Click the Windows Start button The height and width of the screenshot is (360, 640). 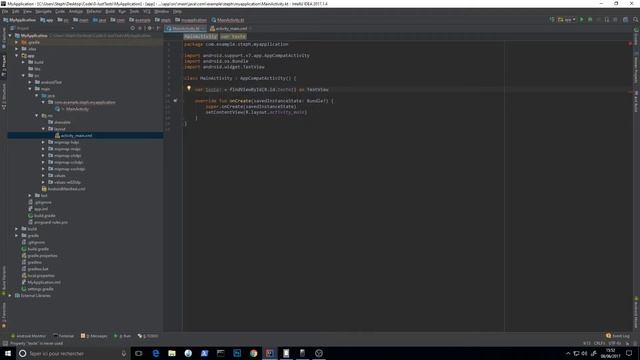pos(7,353)
